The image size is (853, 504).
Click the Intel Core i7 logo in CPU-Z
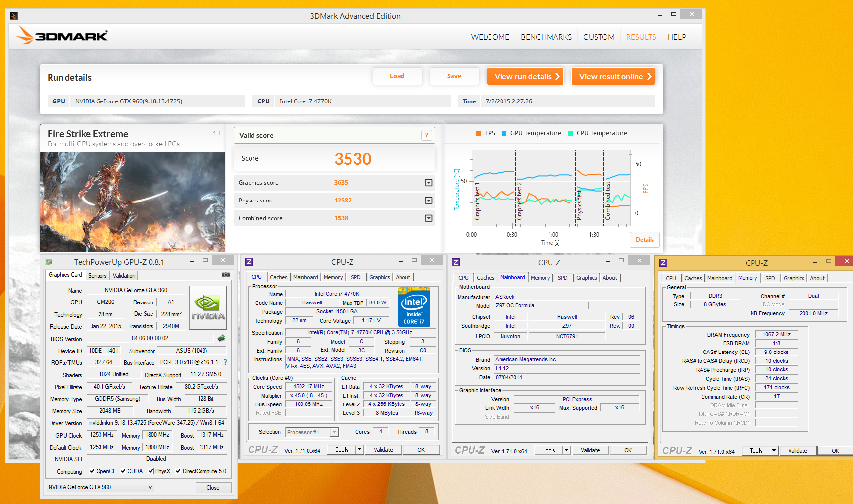point(414,307)
